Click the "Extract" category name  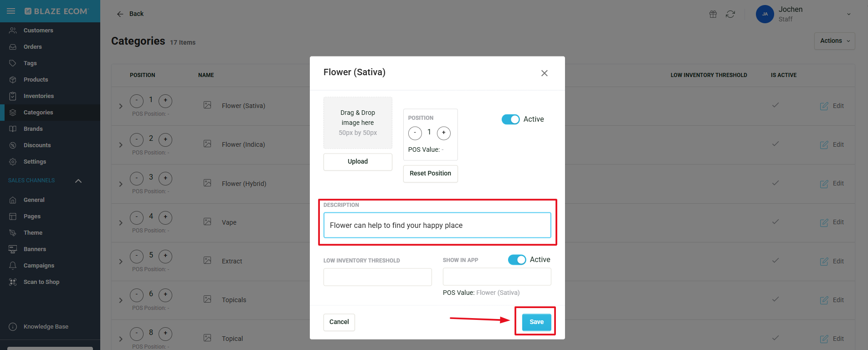pyautogui.click(x=232, y=262)
